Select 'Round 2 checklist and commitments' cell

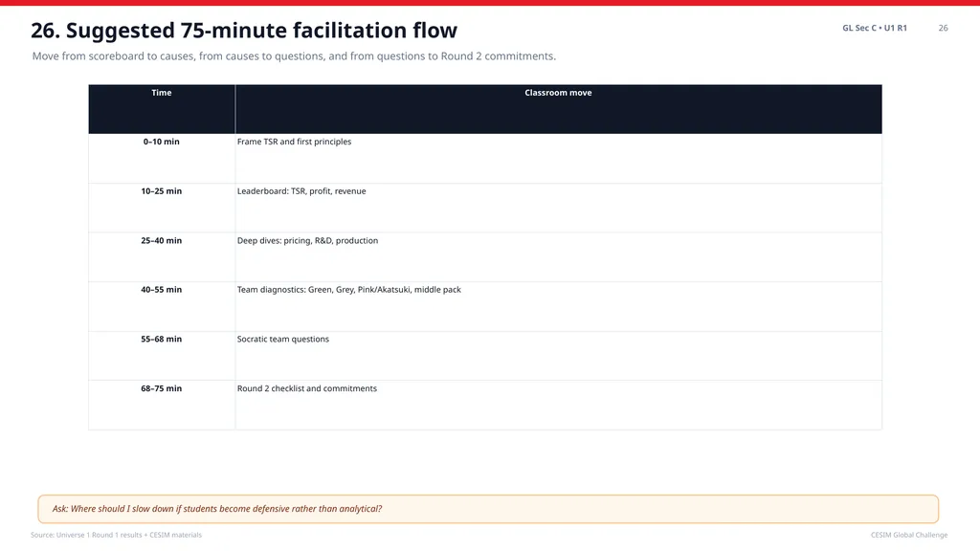558,405
